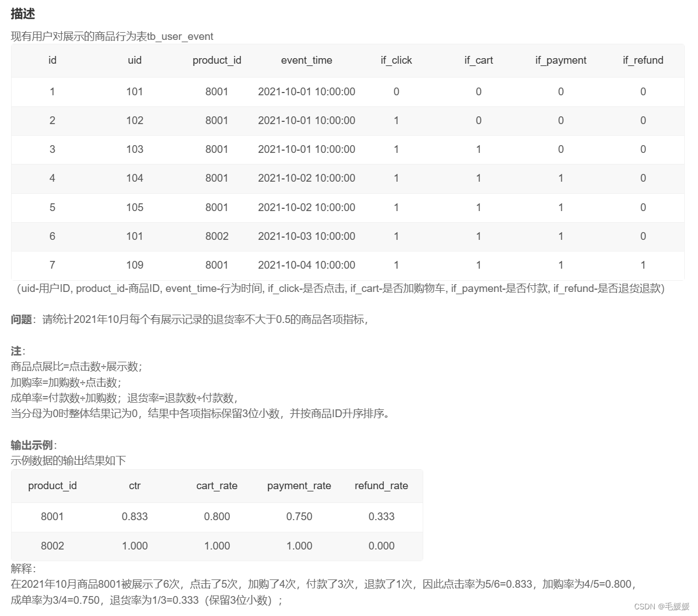Click the id column header
Screen dimensions: 698x616
pyautogui.click(x=52, y=60)
